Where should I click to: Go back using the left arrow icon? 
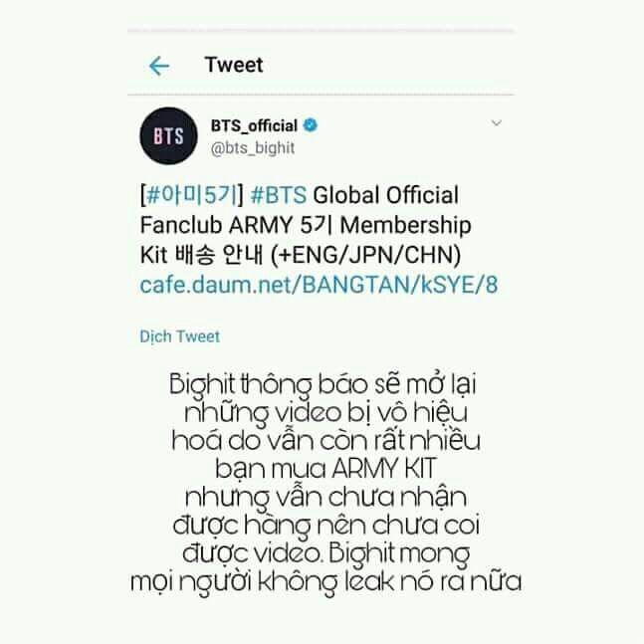pos(159,66)
